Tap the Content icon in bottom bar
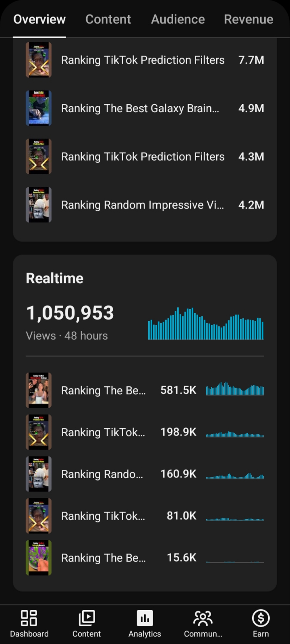Viewport: 290px width, 644px height. coord(87,618)
